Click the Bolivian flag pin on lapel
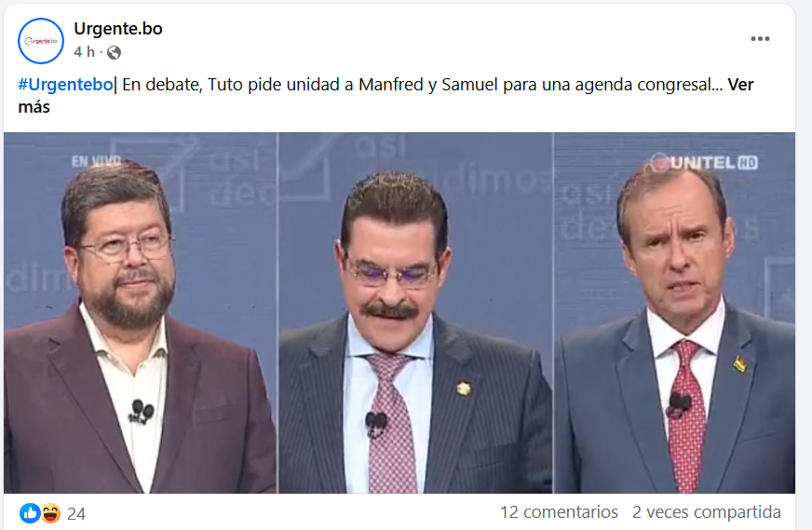The height and width of the screenshot is (530, 812). (740, 363)
